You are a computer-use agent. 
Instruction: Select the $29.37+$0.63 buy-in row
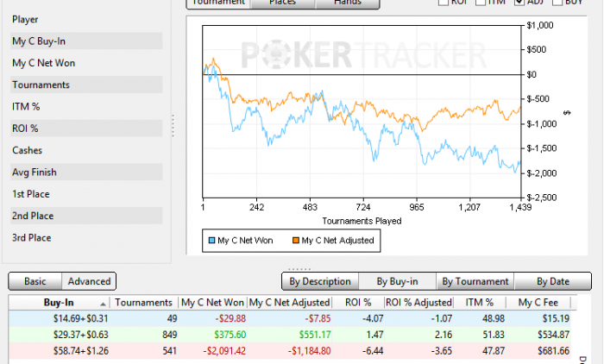(x=290, y=335)
